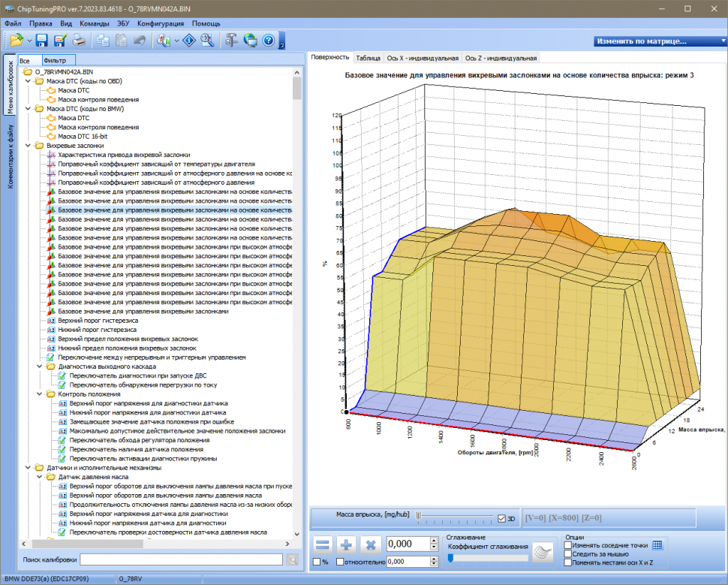Click the 'Поиск калибровки' search field
The height and width of the screenshot is (585, 728).
[x=181, y=559]
